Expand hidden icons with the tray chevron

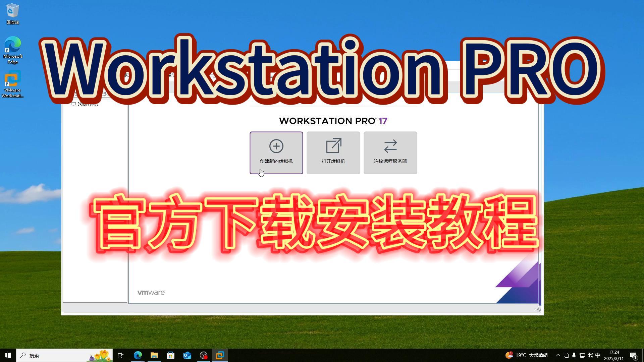558,355
